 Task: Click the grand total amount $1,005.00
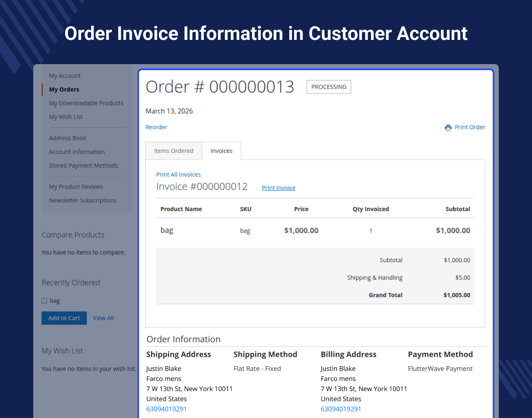click(456, 295)
